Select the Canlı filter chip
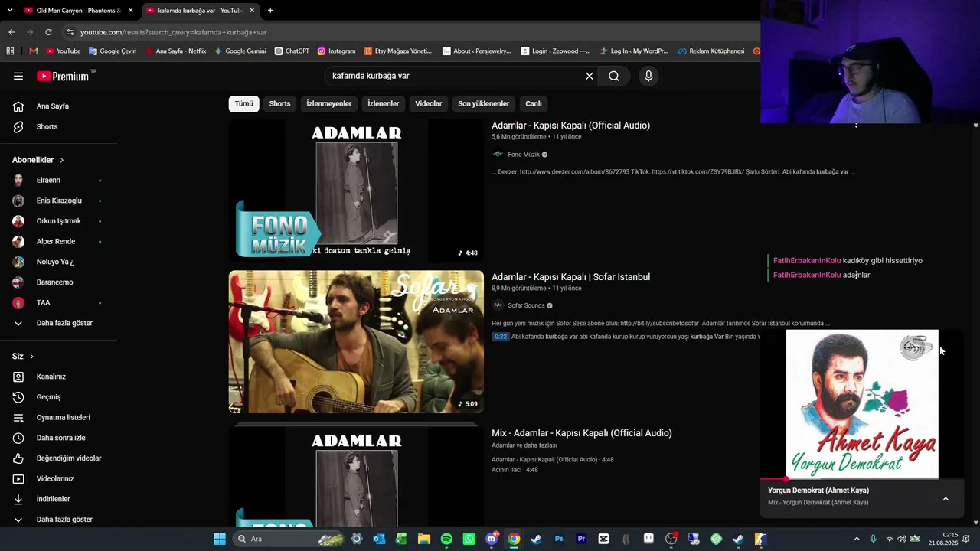The height and width of the screenshot is (551, 980). tap(534, 103)
